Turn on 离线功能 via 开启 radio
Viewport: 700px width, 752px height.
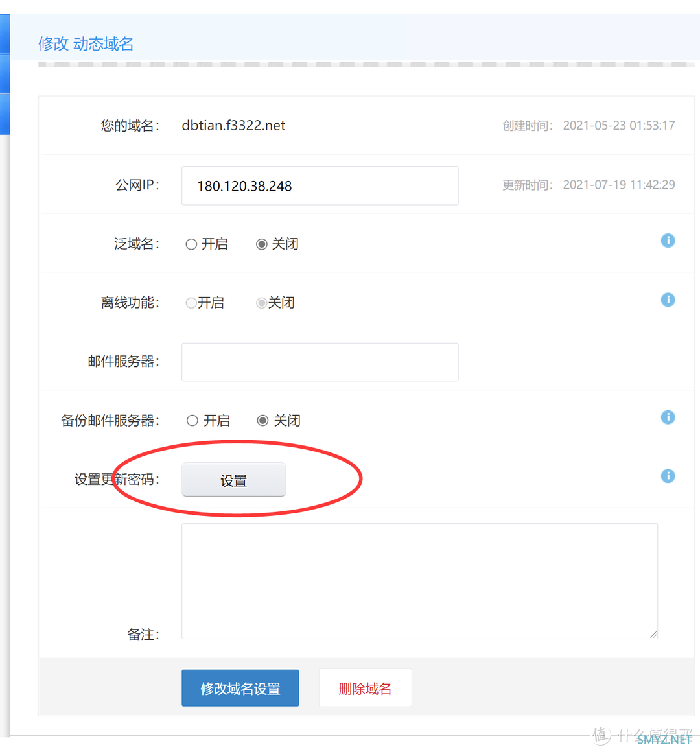coord(191,303)
